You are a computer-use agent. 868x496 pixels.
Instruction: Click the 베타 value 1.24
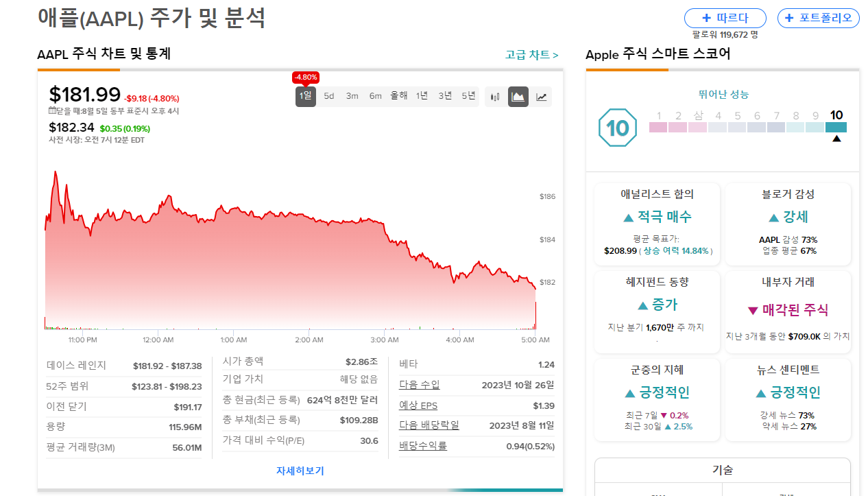(x=546, y=364)
